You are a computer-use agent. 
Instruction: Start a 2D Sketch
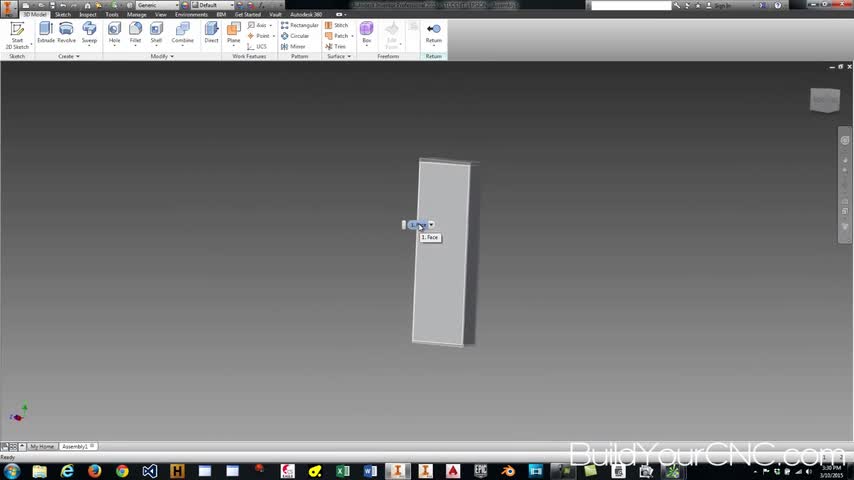point(17,36)
